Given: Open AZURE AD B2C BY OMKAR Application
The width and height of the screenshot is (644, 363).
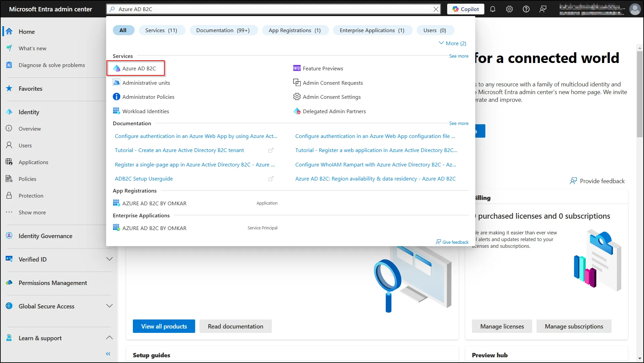Looking at the screenshot, I should click(154, 203).
